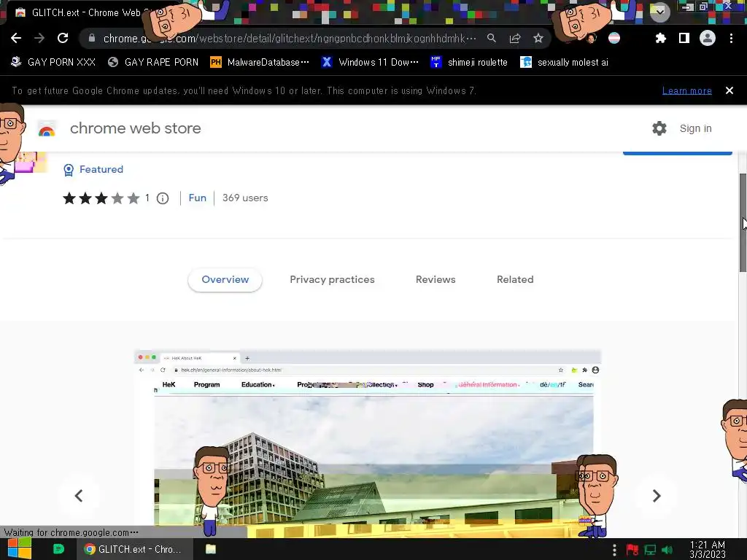Follow the Learn more link
The image size is (747, 560).
[686, 90]
